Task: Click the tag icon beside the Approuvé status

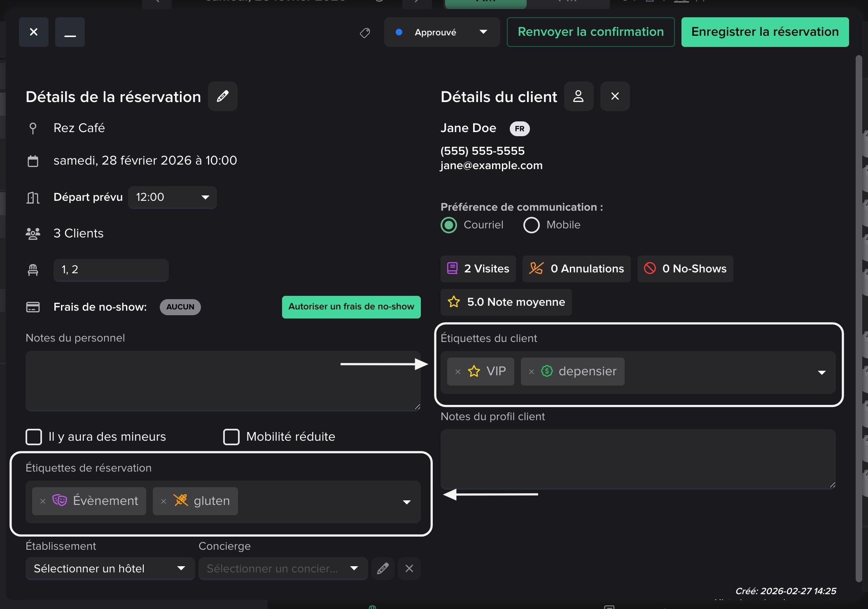Action: coord(365,33)
